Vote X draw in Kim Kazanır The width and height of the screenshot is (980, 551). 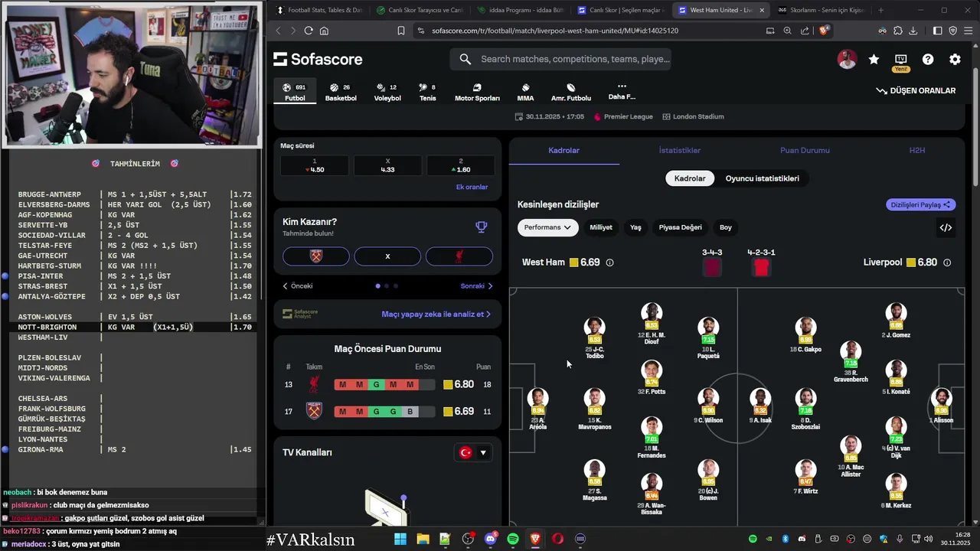point(387,256)
